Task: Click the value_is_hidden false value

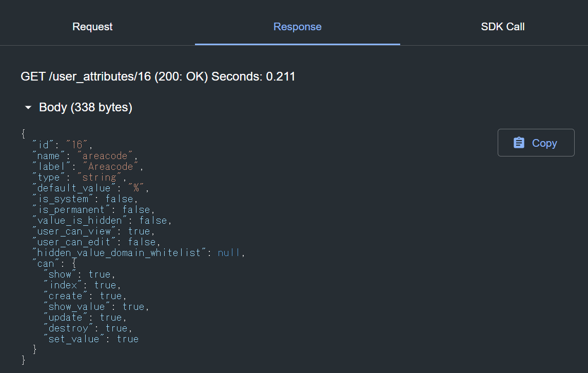Action: (153, 221)
